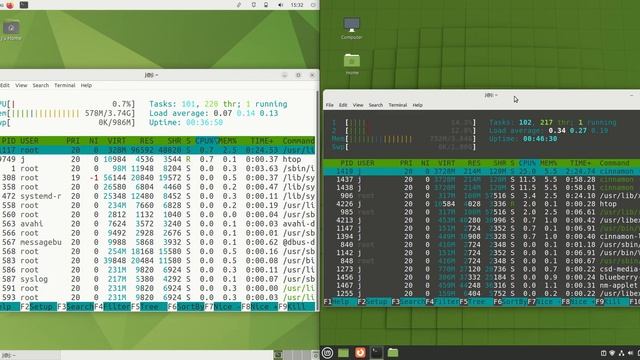The width and height of the screenshot is (640, 360).
Task: Click F9 Kill in right htop footer
Action: [x=612, y=302]
